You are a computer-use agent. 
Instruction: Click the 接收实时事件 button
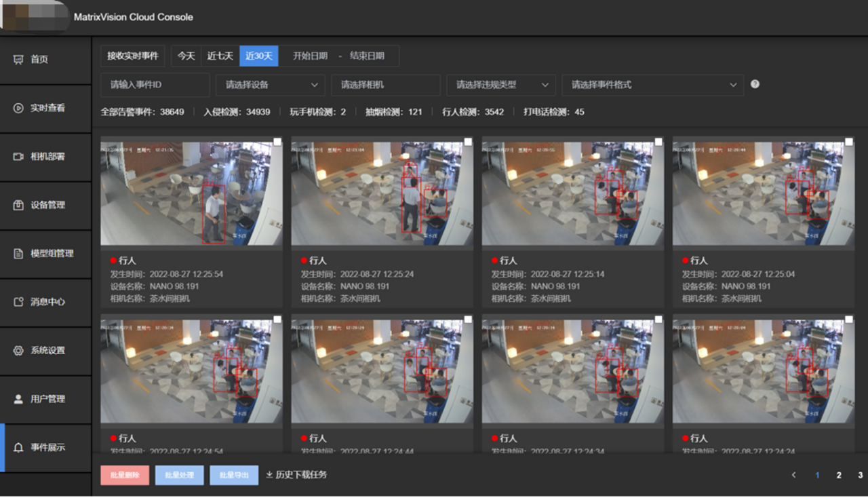click(x=133, y=56)
